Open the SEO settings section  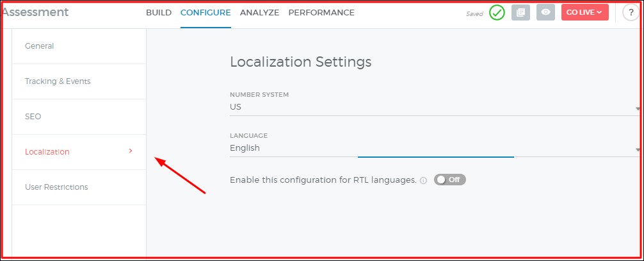(x=33, y=117)
